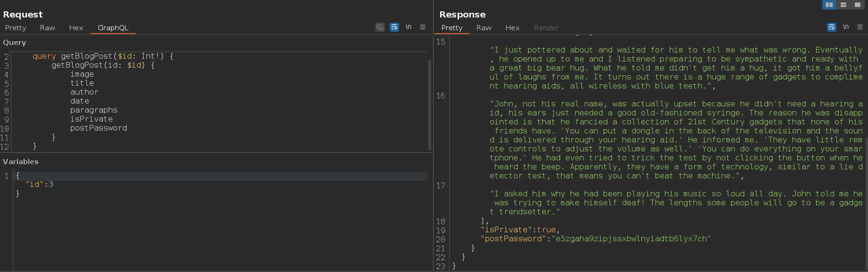Open the Request Hex tab
Image resolution: width=868 pixels, height=272 pixels.
click(x=76, y=28)
